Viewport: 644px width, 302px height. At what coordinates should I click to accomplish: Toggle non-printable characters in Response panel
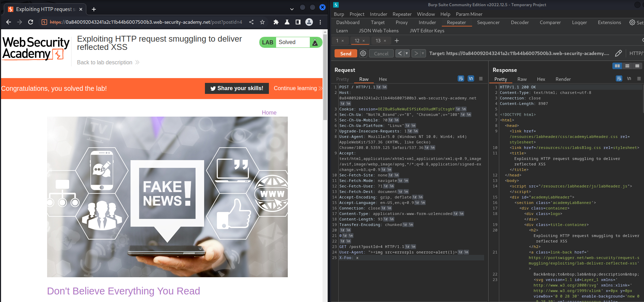tap(629, 79)
